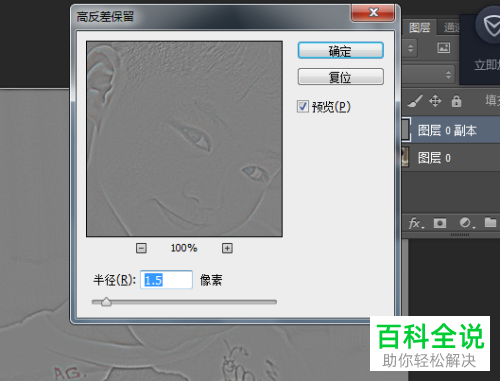Filter layers by pixel image icon

click(443, 48)
